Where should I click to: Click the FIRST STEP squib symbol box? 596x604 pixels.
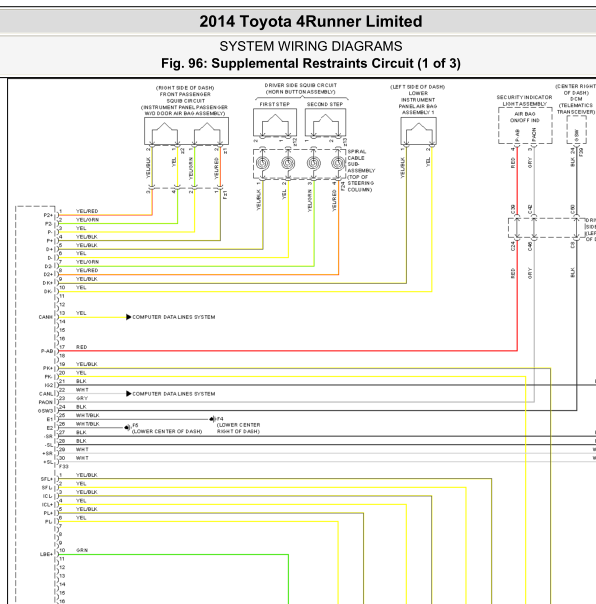(275, 122)
